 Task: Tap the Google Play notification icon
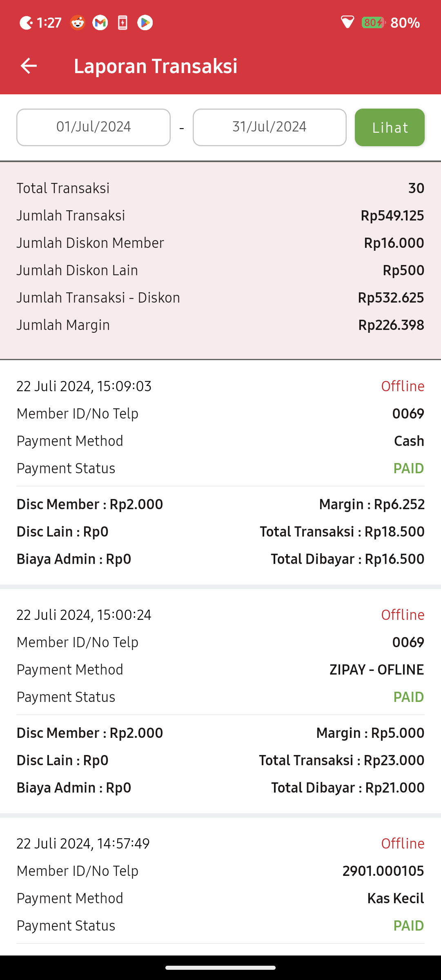tap(145, 22)
